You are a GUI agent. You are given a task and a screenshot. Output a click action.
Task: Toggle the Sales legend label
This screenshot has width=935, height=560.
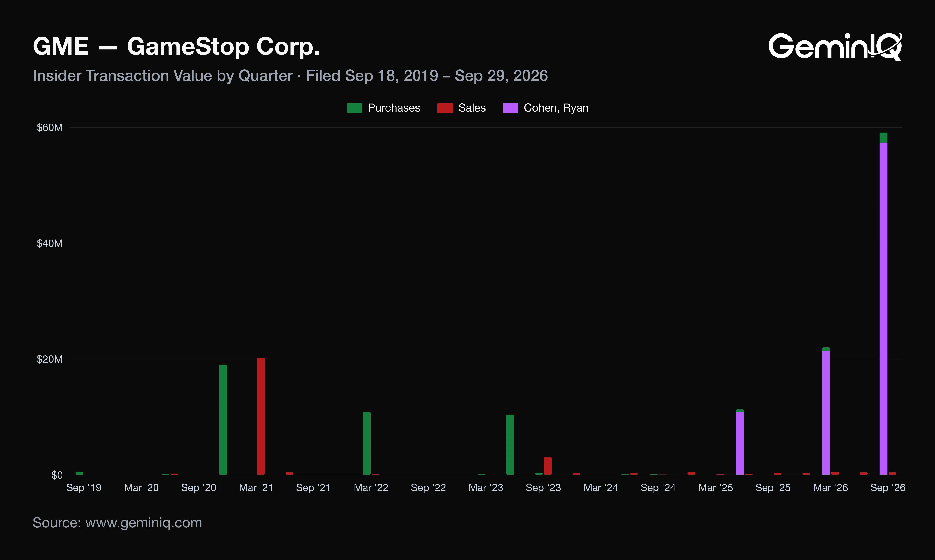(x=472, y=108)
